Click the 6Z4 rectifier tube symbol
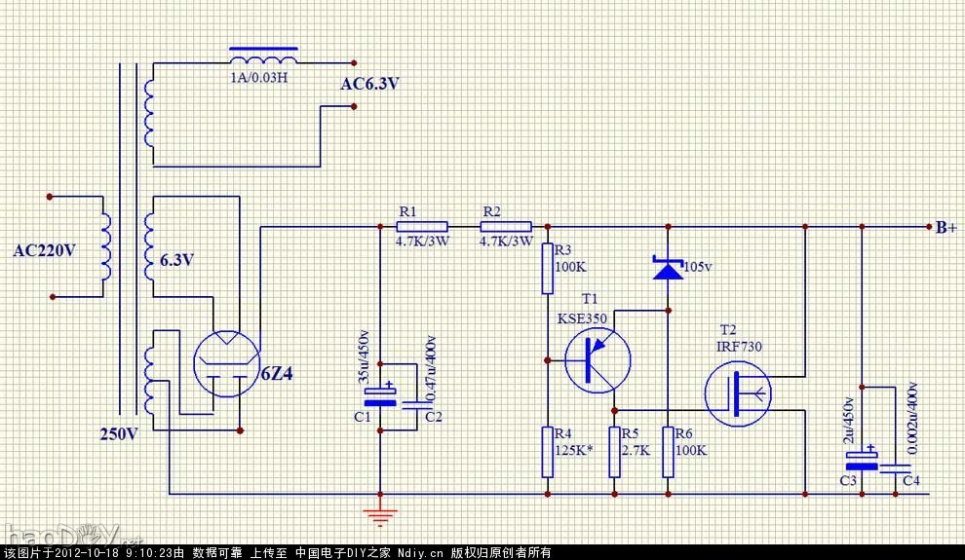This screenshot has height=560, width=965. coord(226,361)
